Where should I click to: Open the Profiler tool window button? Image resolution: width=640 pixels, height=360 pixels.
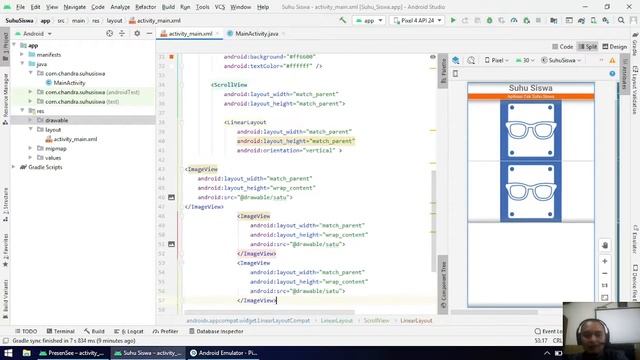(x=165, y=331)
